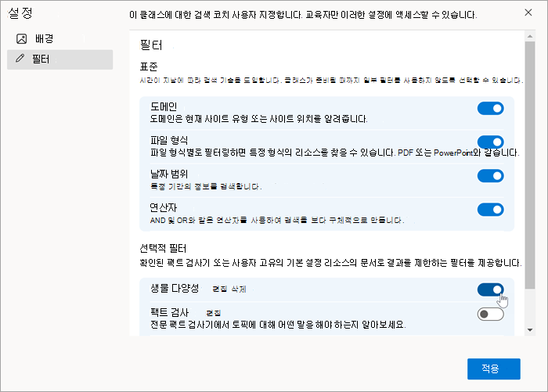Screen dimensions: 548x392
Task: Click the 연산자 filter label
Action: [x=164, y=207]
